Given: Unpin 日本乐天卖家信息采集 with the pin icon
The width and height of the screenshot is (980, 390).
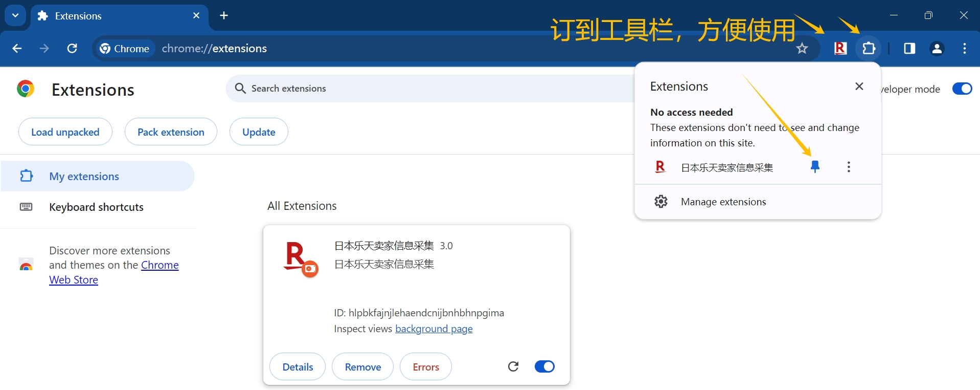Looking at the screenshot, I should click(815, 167).
